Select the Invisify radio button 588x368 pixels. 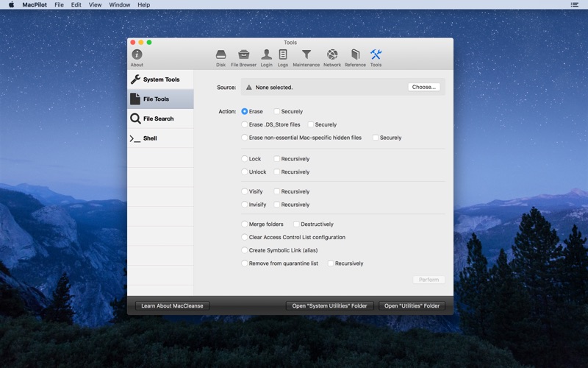tap(245, 205)
